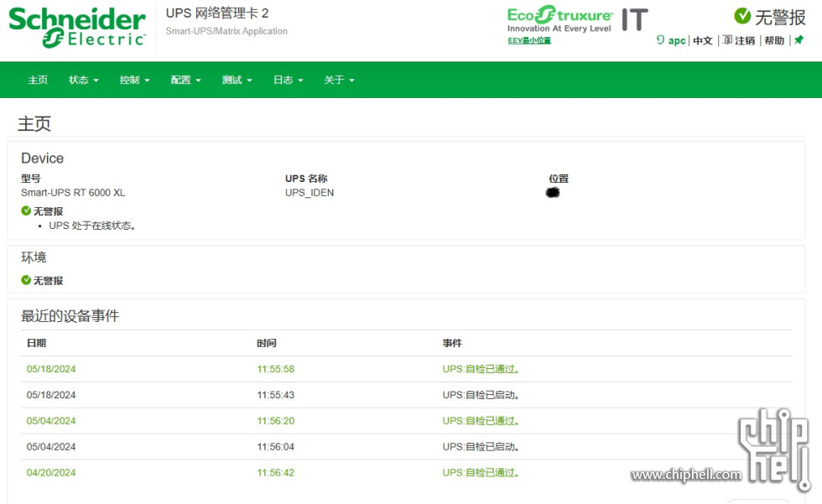Switch language via 中文 link
This screenshot has width=822, height=504.
coord(703,40)
